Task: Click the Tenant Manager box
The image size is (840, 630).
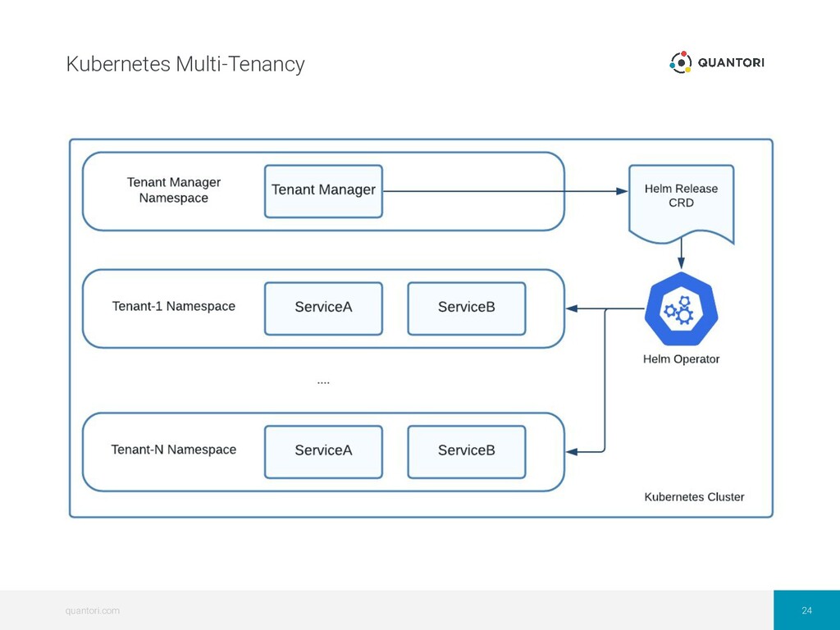Action: pos(323,191)
